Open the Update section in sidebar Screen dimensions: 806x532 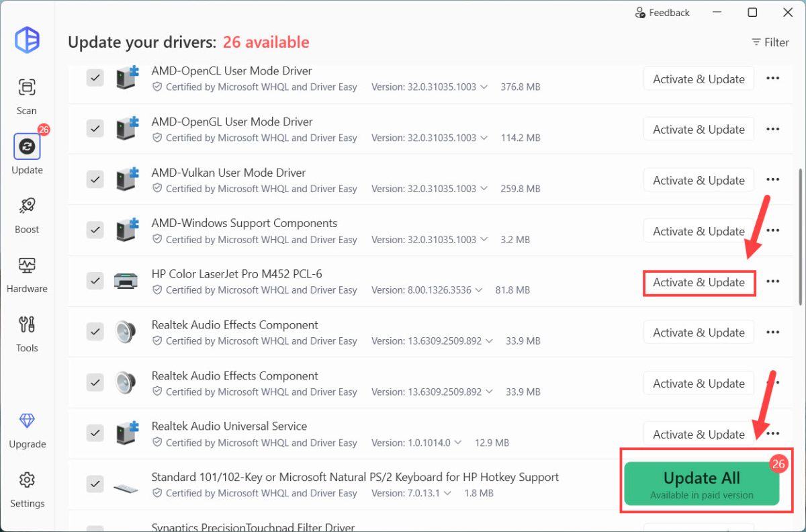27,154
